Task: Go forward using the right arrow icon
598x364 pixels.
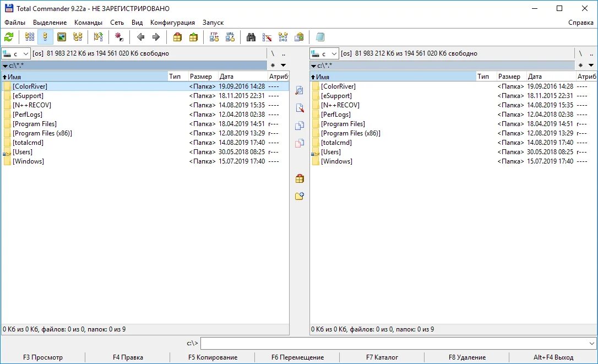Action: point(156,37)
